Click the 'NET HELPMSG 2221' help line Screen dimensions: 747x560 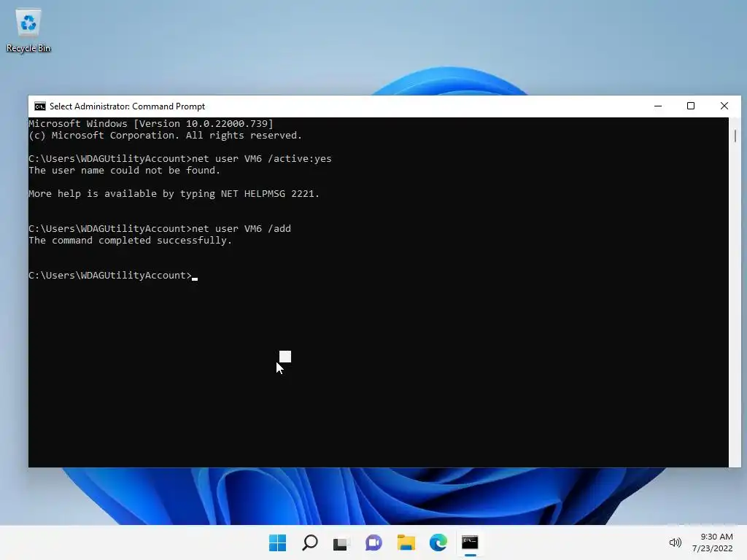(174, 194)
